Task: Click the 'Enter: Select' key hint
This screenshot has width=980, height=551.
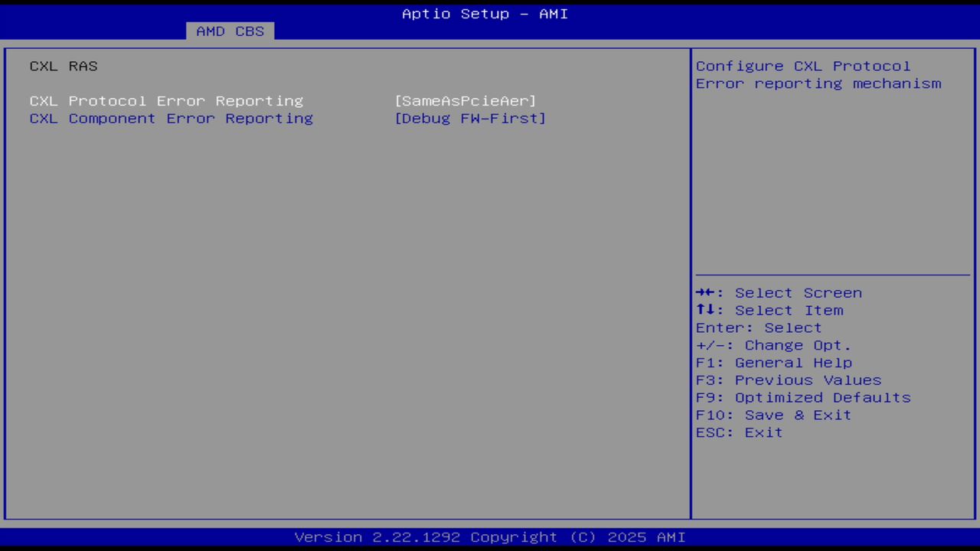Action: click(x=759, y=328)
